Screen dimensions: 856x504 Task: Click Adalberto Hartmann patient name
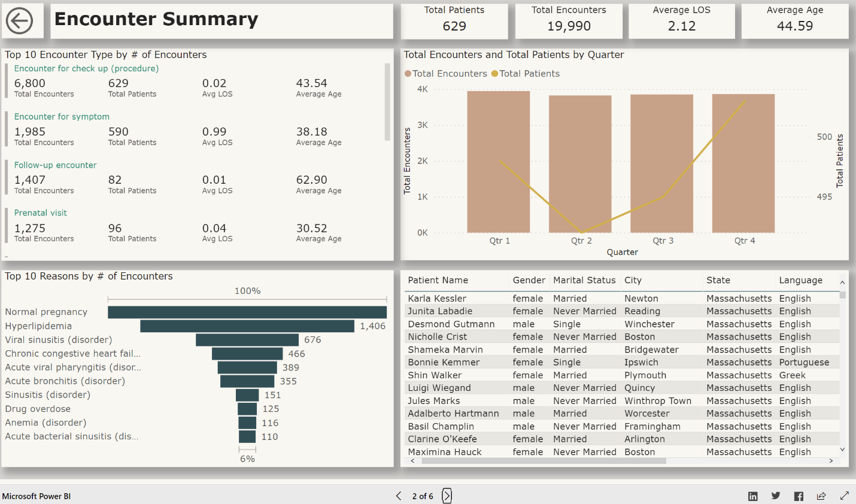[x=453, y=413]
